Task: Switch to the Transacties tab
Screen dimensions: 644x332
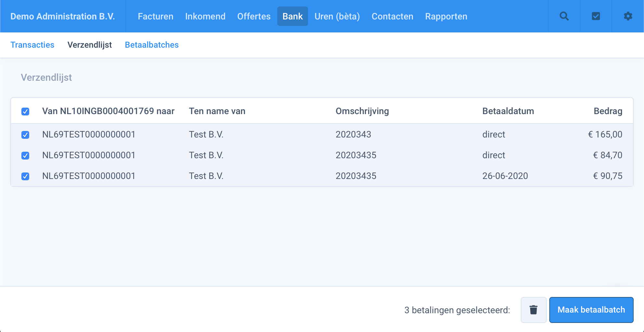Action: point(32,45)
